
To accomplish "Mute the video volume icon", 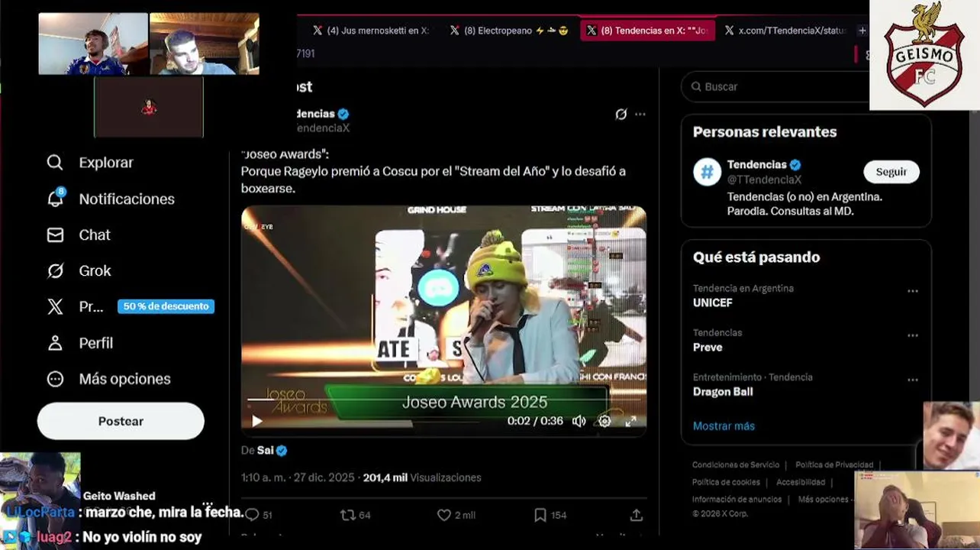I will [x=579, y=421].
